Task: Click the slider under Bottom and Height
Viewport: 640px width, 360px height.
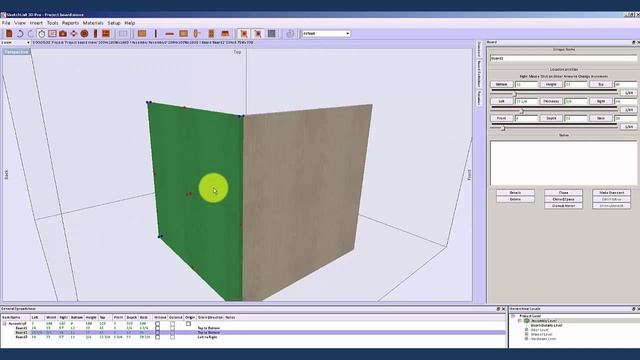Action: point(554,93)
